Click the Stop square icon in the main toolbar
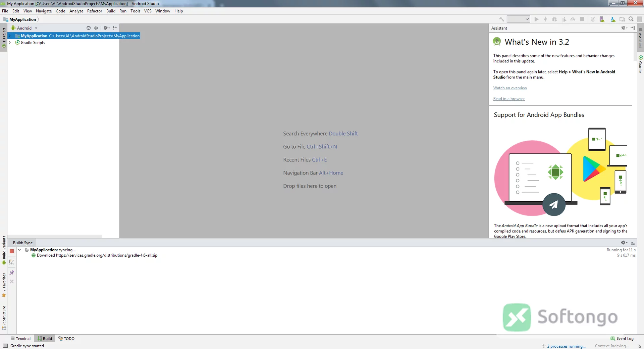Image resolution: width=644 pixels, height=349 pixels. pyautogui.click(x=582, y=19)
